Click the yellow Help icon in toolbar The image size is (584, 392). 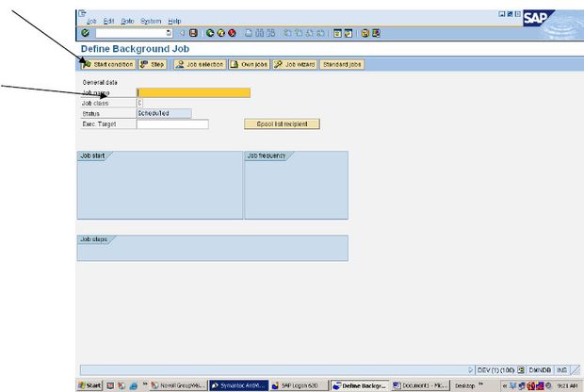(365, 33)
